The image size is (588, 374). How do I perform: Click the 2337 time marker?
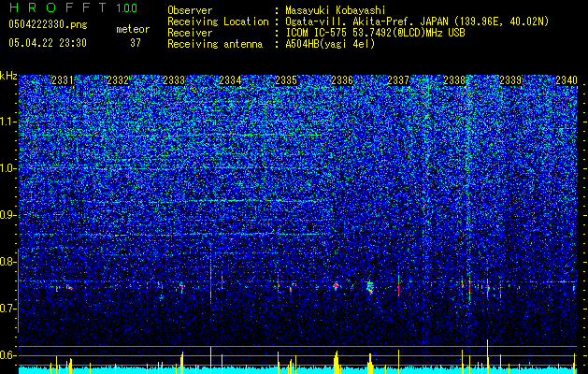point(398,80)
